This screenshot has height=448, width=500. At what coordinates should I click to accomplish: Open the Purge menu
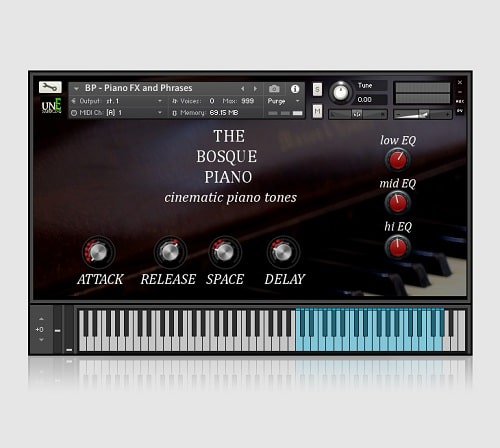283,101
